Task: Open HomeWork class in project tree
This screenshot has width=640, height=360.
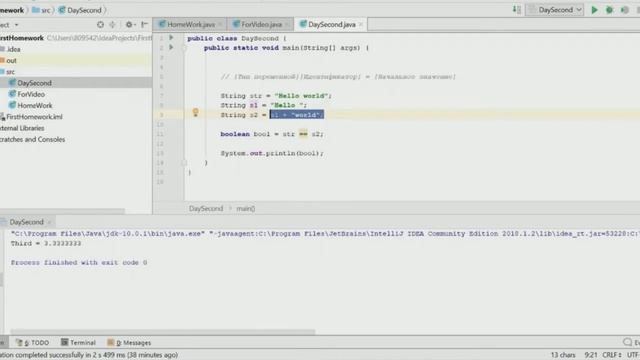Action: (34, 105)
